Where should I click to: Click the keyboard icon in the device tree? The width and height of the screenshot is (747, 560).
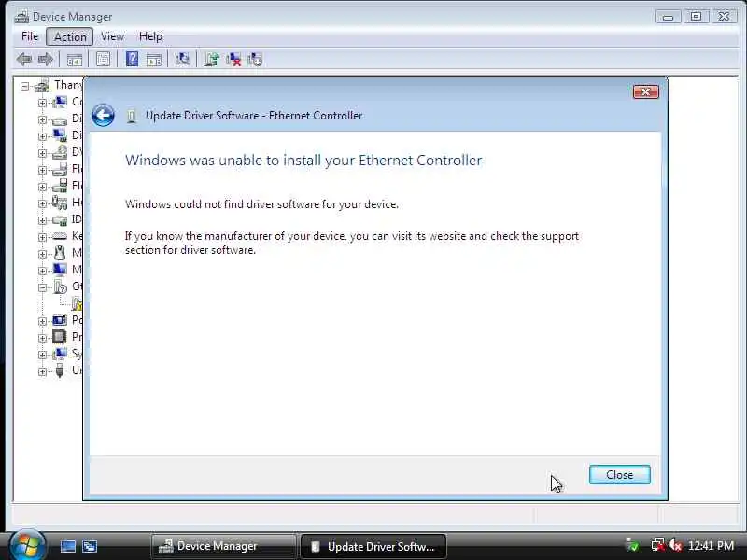click(60, 236)
